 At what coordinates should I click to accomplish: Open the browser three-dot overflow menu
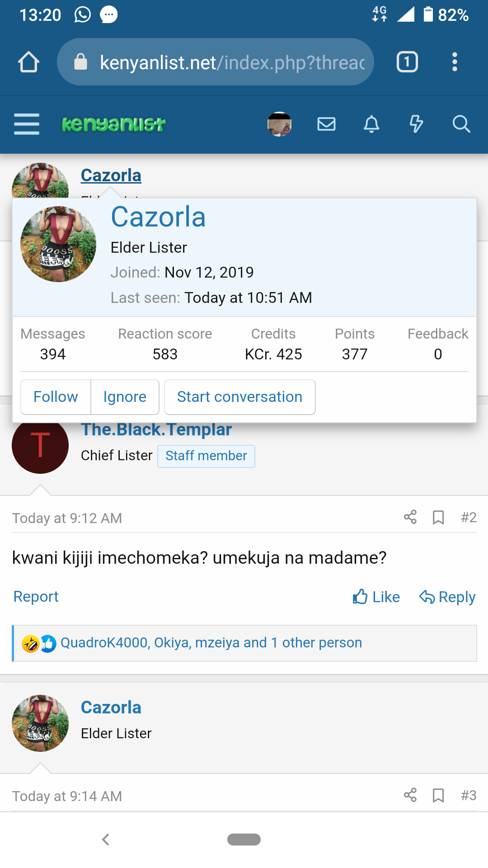[455, 62]
